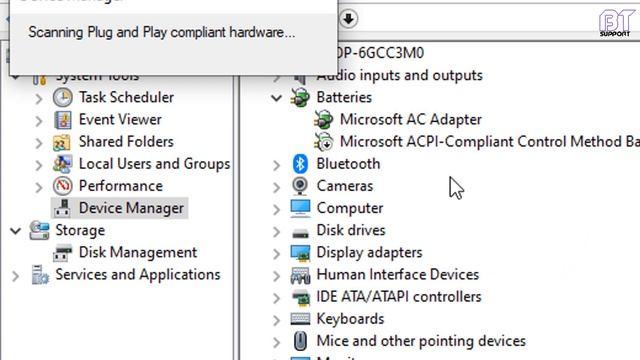Screen dimensions: 640x360
Task: Click the Disk drives icon
Action: 300,233
